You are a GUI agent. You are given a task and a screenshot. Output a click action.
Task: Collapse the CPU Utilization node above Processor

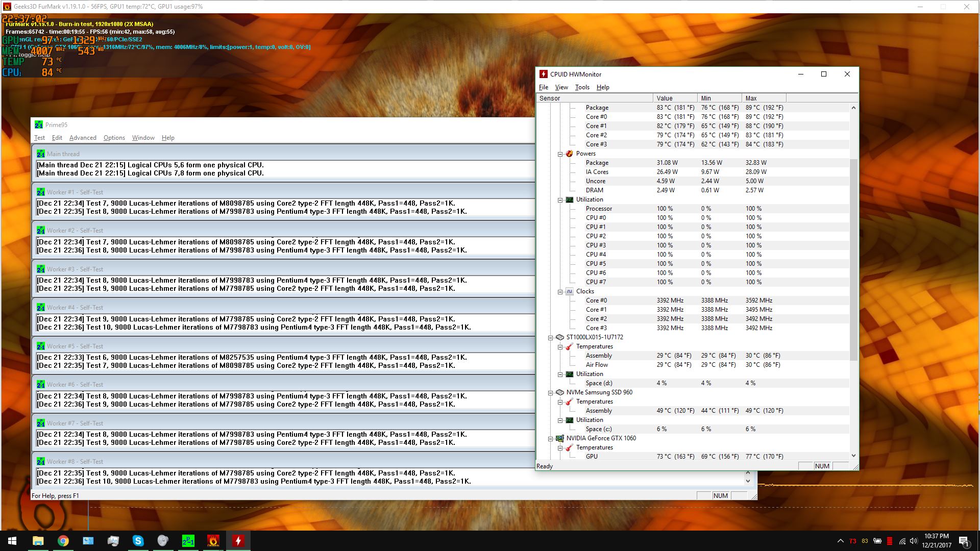(560, 199)
